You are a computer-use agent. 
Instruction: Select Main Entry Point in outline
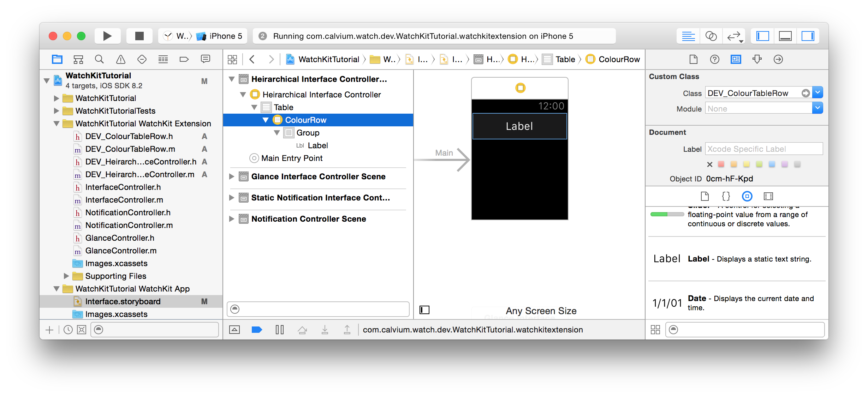(292, 158)
